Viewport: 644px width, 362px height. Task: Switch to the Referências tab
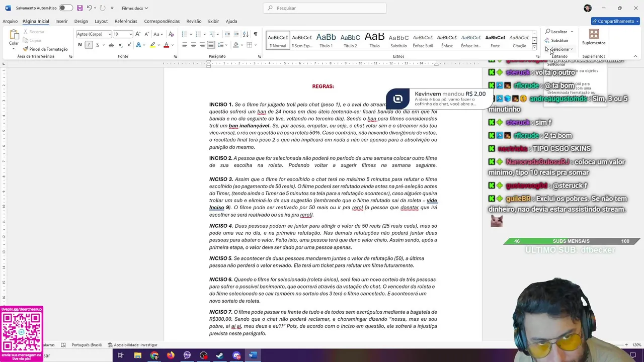[x=126, y=21]
